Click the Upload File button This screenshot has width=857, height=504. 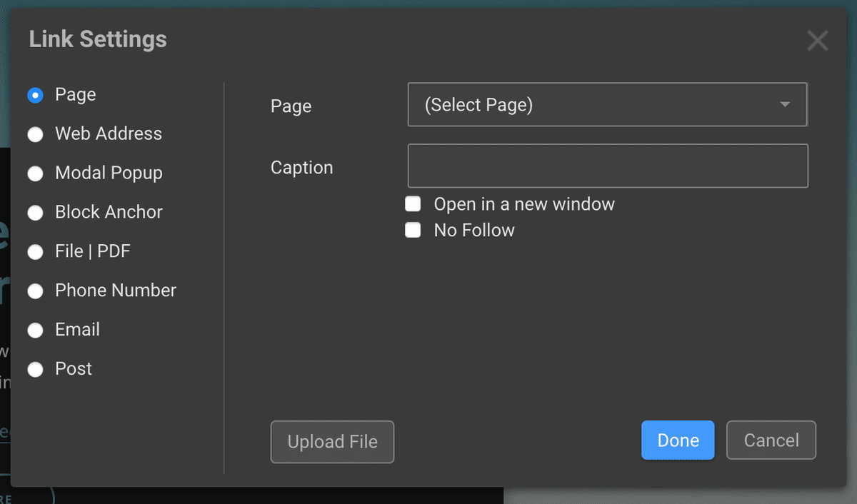(x=332, y=442)
